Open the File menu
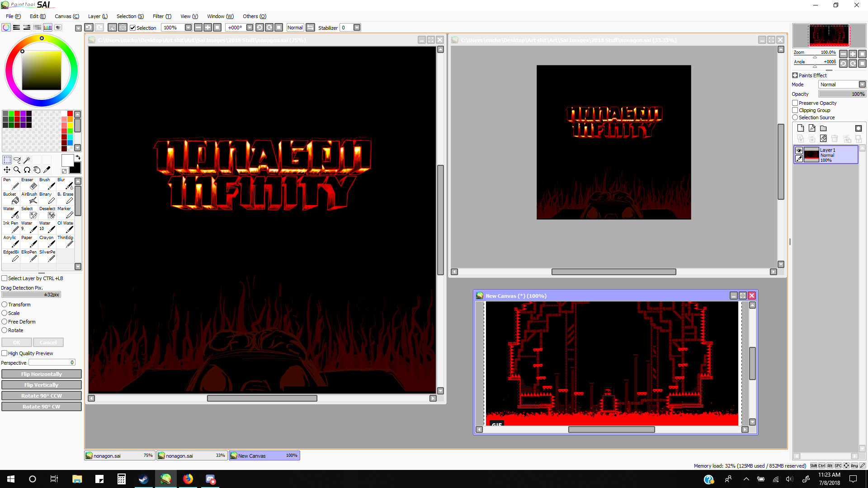The height and width of the screenshot is (488, 868). 13,16
